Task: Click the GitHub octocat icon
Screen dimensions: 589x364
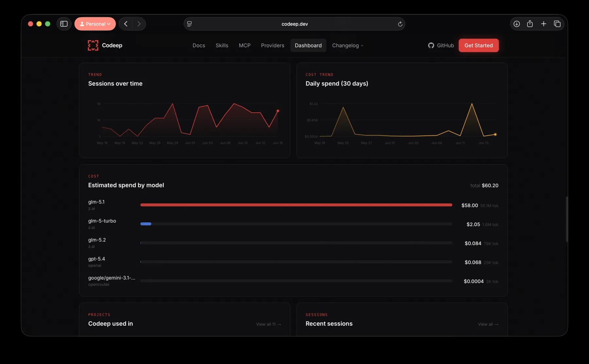Action: (x=431, y=45)
